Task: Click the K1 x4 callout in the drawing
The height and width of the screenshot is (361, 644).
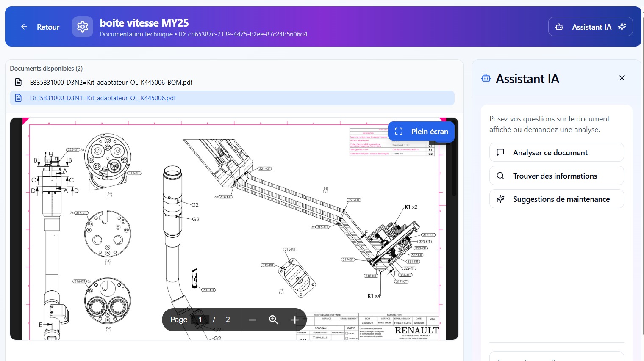Action: click(374, 296)
